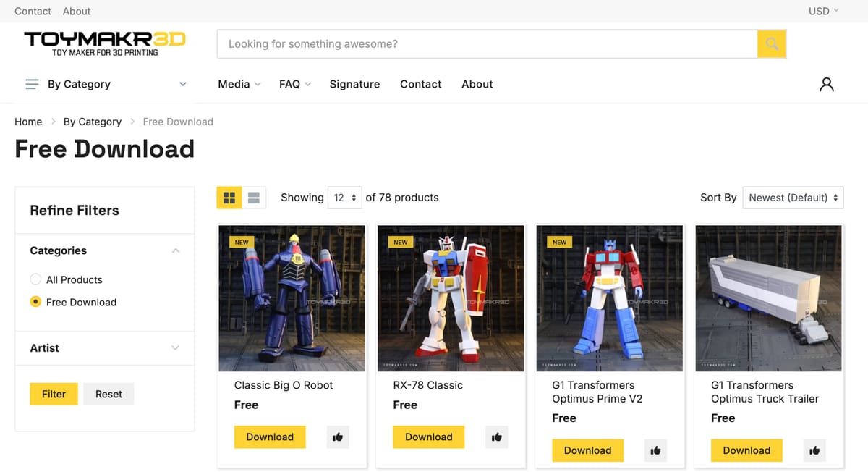The height and width of the screenshot is (472, 868).
Task: Open the user account icon
Action: 827,84
